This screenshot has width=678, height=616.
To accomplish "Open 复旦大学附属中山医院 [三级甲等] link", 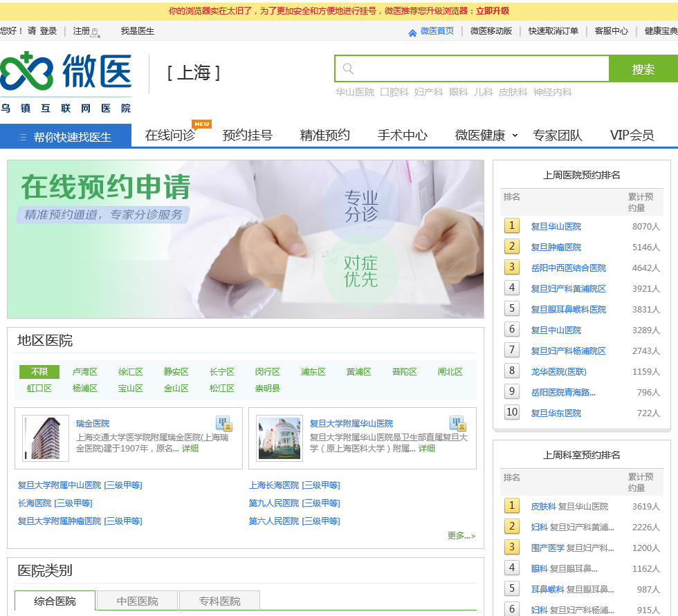I will tap(80, 485).
